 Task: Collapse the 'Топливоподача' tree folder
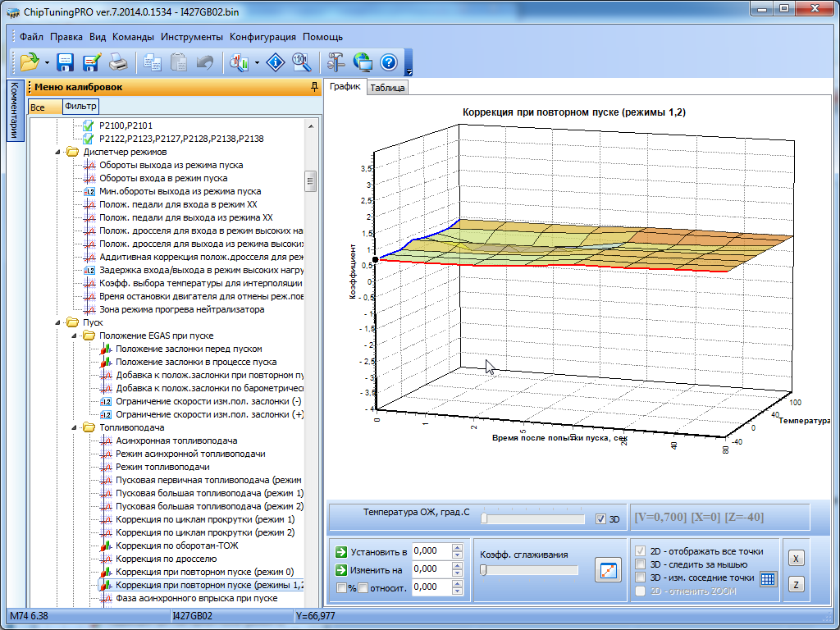75,427
